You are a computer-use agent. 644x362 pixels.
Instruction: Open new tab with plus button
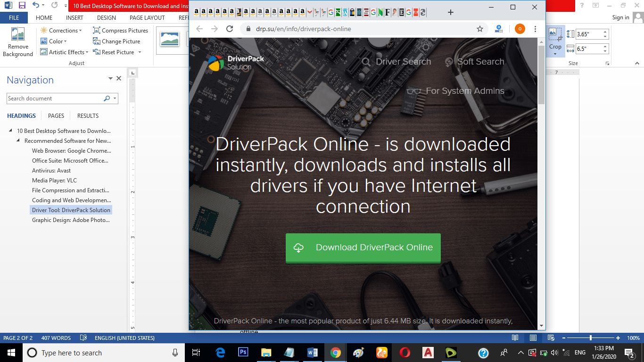451,12
